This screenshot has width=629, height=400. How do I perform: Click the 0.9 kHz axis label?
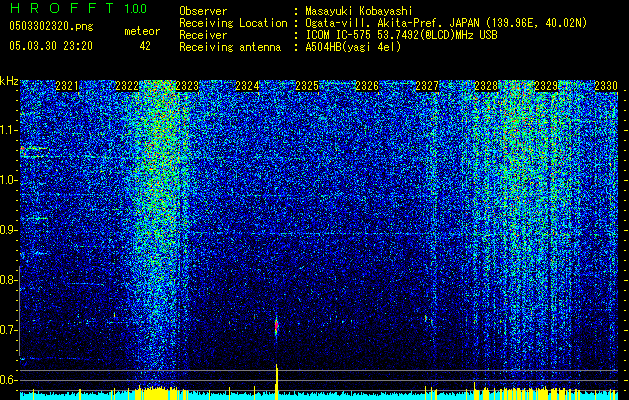[x=8, y=230]
